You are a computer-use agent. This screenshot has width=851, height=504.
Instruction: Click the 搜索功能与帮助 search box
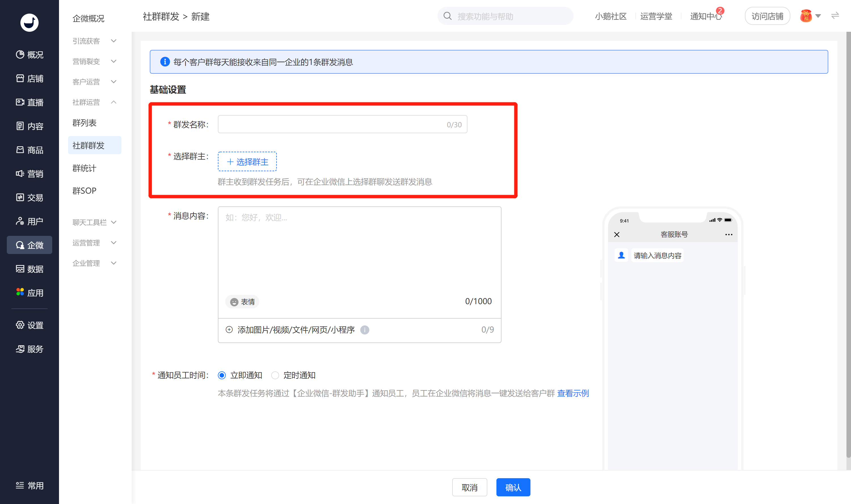tap(505, 16)
